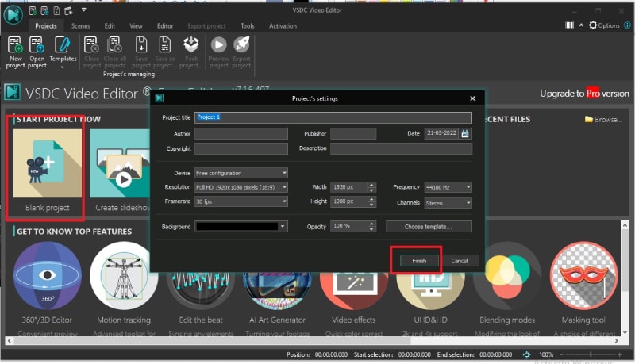The width and height of the screenshot is (635, 364).
Task: Expand the Channels dropdown
Action: [x=468, y=203]
